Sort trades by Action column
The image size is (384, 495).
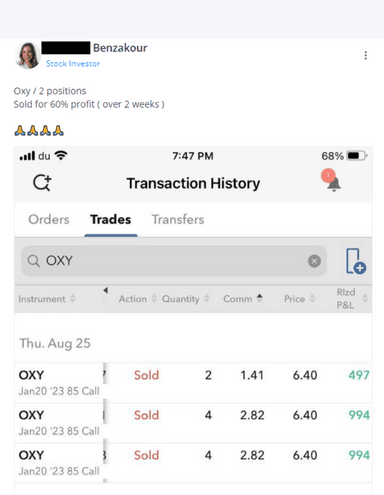(x=138, y=299)
